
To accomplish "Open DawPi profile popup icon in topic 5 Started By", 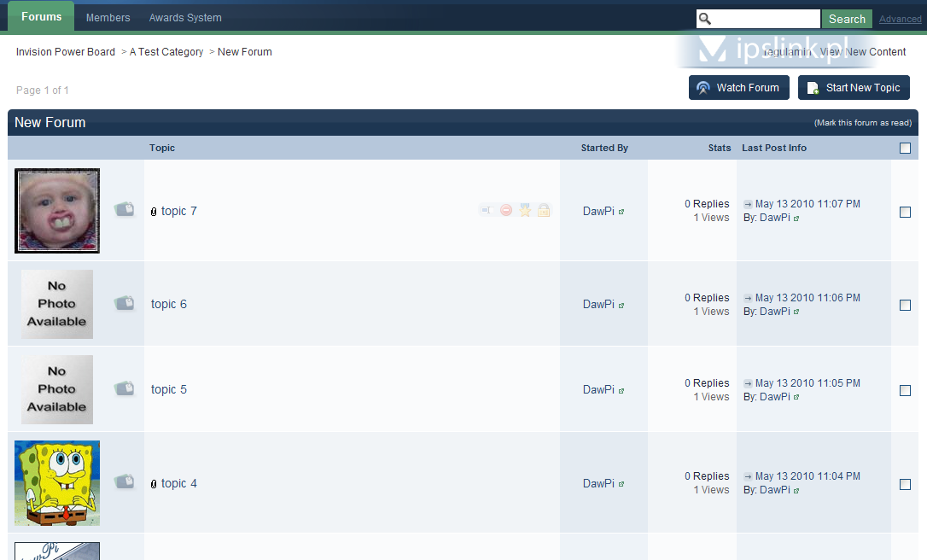I will pyautogui.click(x=621, y=390).
